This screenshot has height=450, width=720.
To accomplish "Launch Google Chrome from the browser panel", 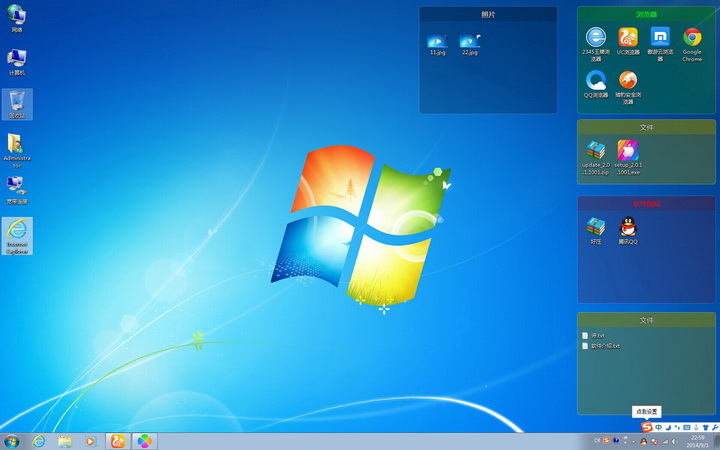I will click(692, 45).
